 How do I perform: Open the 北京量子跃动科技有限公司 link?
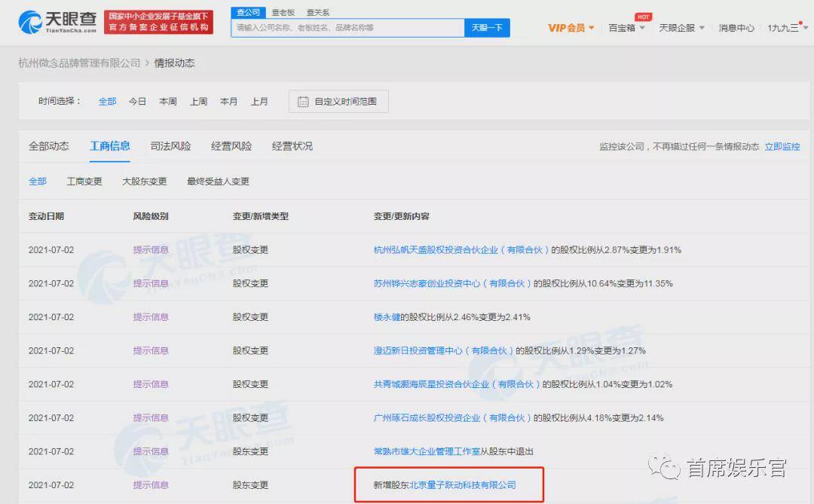pos(463,485)
